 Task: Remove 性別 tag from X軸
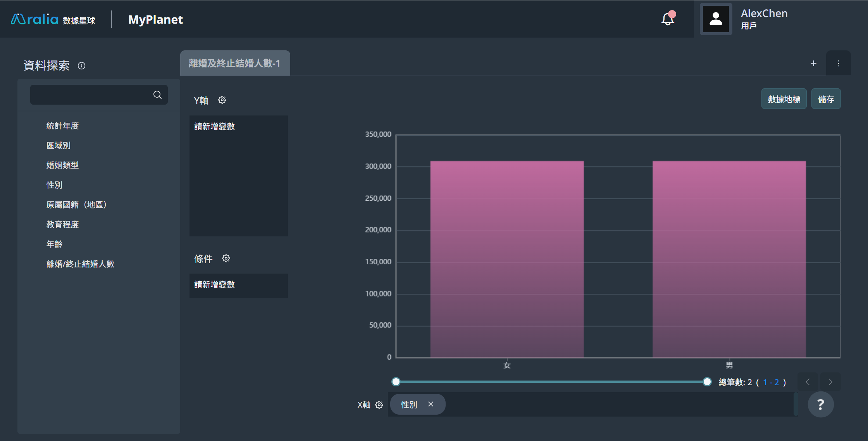pos(431,404)
